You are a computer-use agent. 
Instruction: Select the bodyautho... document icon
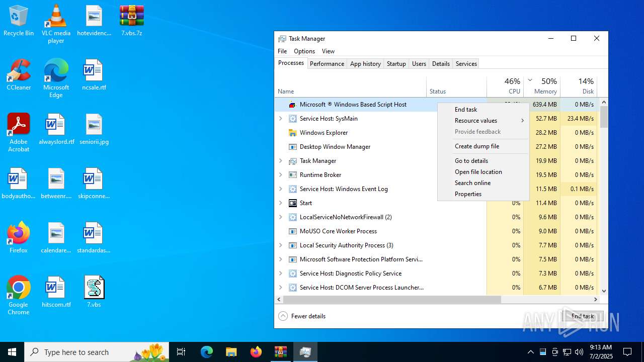(19, 184)
